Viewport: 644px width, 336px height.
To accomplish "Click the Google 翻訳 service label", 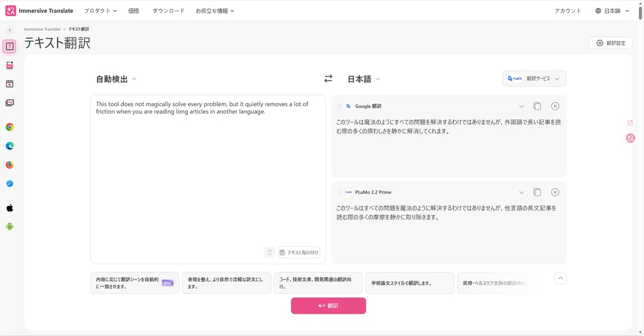I will click(368, 106).
